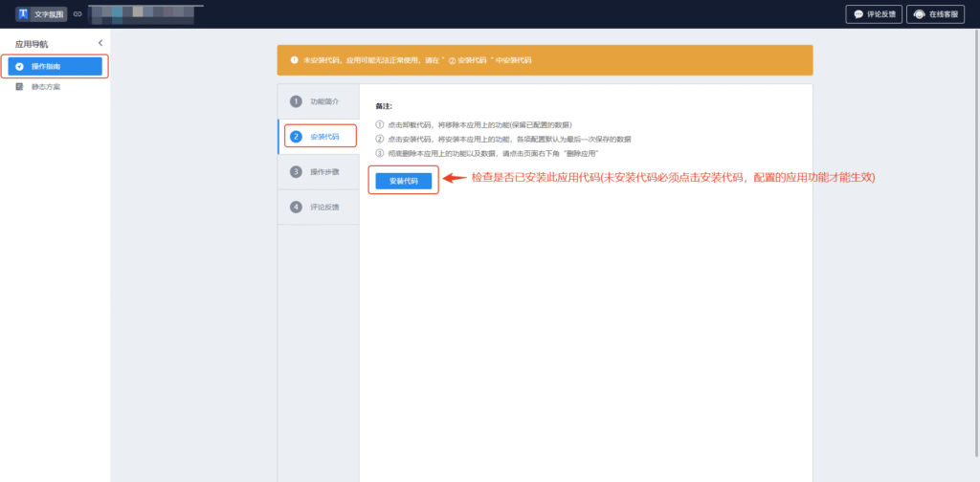Select 操作指南 in sidebar

(x=55, y=66)
